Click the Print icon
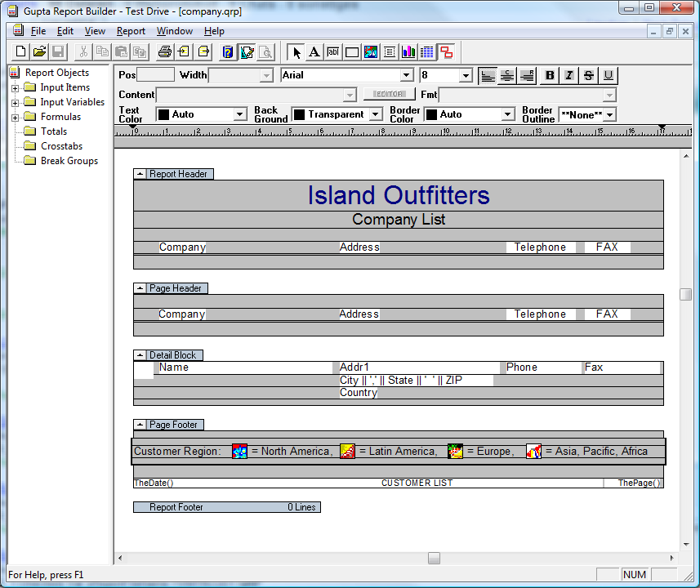This screenshot has width=700, height=588. pos(165,52)
